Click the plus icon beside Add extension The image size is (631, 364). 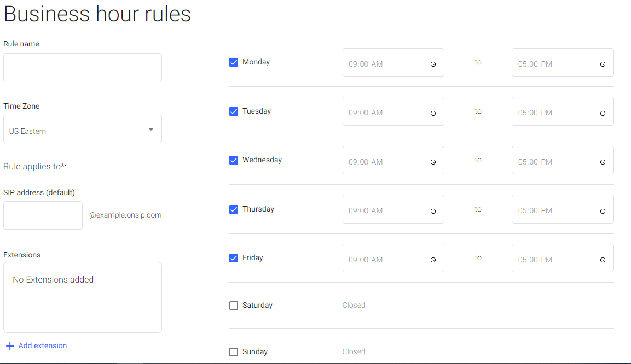click(10, 346)
